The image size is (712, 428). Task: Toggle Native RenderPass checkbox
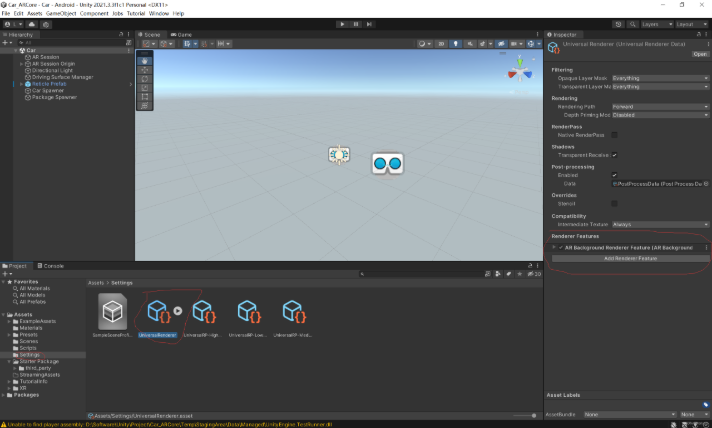pyautogui.click(x=614, y=134)
